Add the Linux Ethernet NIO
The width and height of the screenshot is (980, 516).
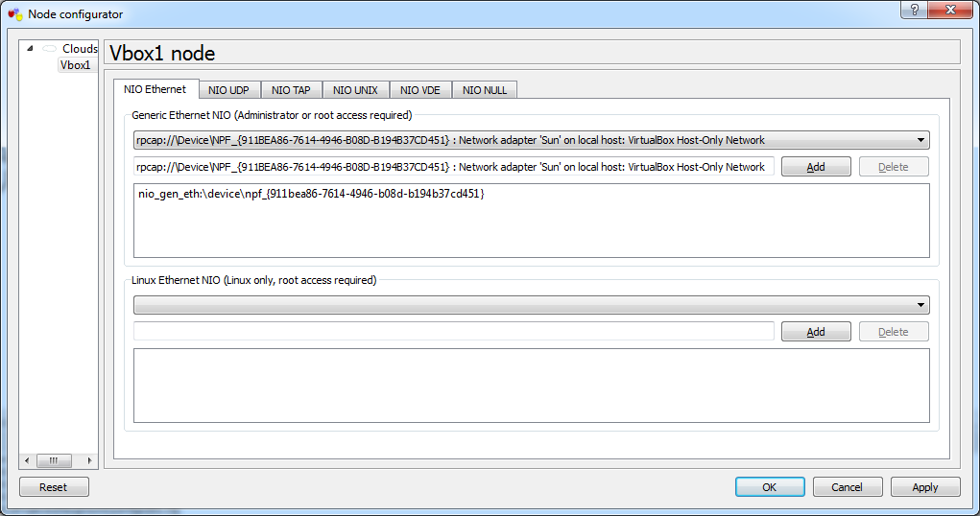tap(816, 332)
